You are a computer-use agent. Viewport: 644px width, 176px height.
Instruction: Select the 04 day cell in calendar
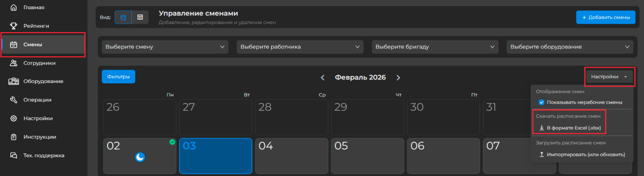pyautogui.click(x=291, y=156)
